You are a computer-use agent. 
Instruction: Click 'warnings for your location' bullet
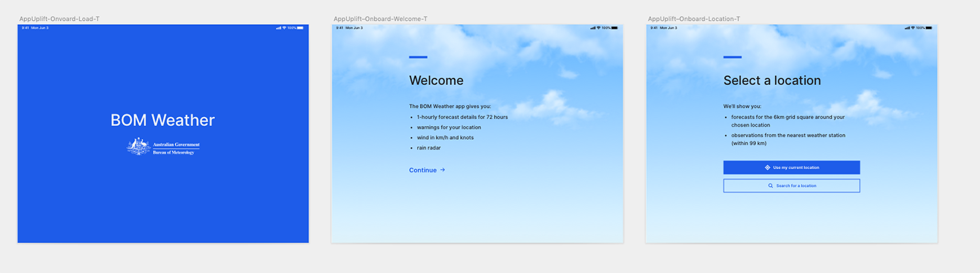click(x=449, y=127)
